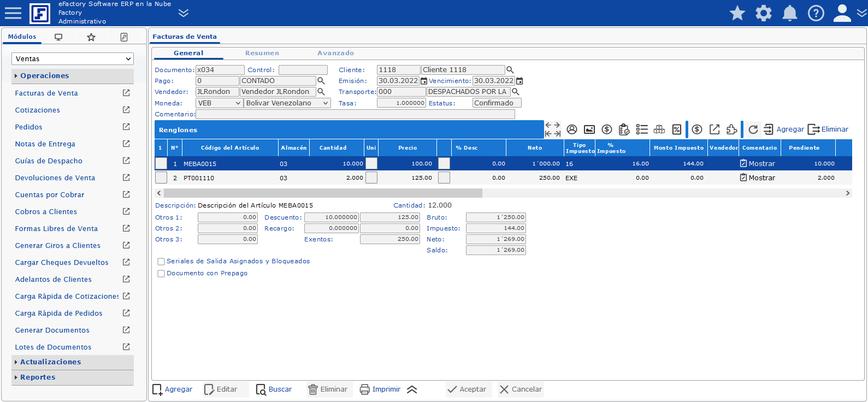Open the monitor sidebar tab
The width and height of the screenshot is (868, 402).
pyautogui.click(x=58, y=37)
